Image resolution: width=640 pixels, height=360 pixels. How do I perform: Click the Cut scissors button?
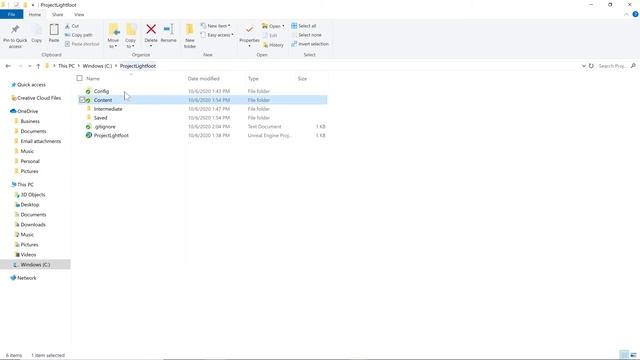click(72, 26)
